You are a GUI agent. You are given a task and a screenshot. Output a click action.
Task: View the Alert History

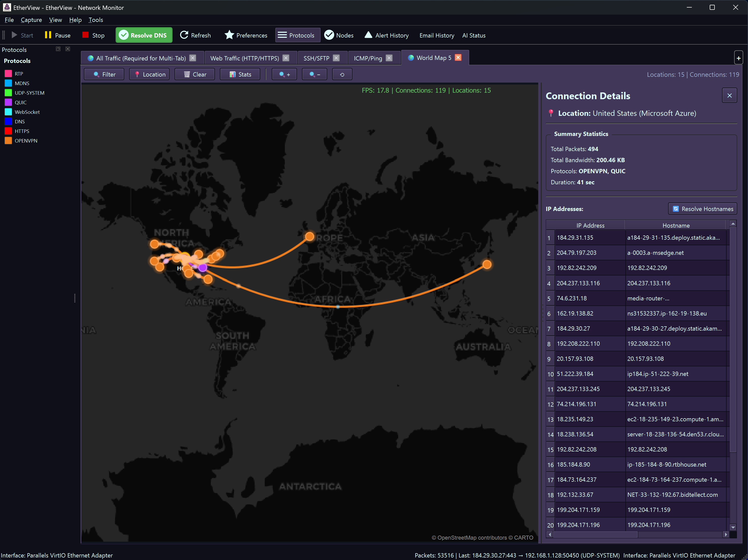pyautogui.click(x=387, y=35)
